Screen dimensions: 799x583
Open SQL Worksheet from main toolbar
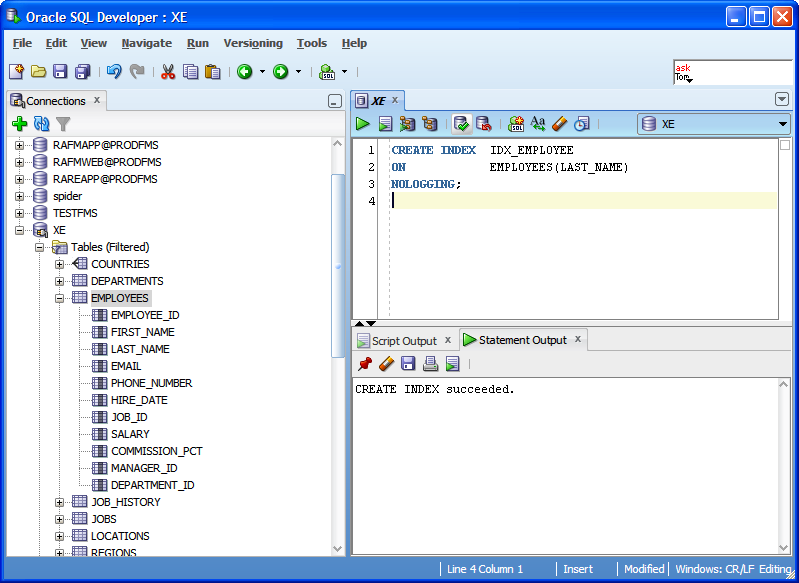(x=327, y=72)
